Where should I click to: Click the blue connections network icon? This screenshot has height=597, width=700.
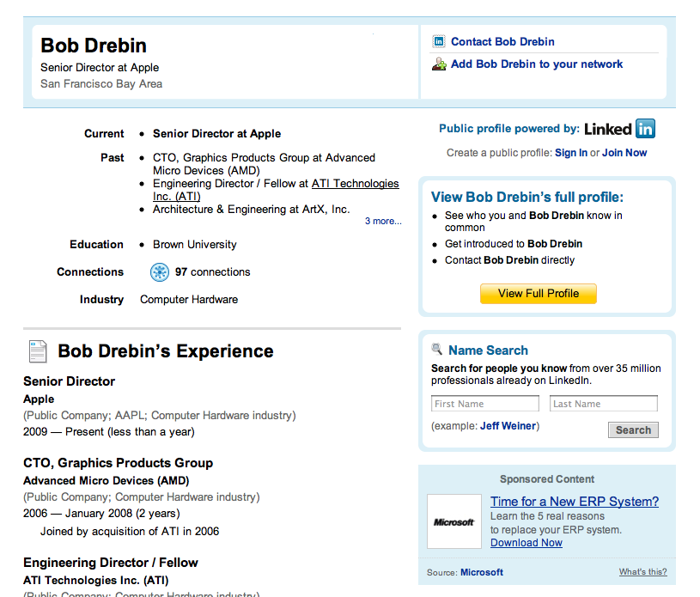pyautogui.click(x=160, y=272)
